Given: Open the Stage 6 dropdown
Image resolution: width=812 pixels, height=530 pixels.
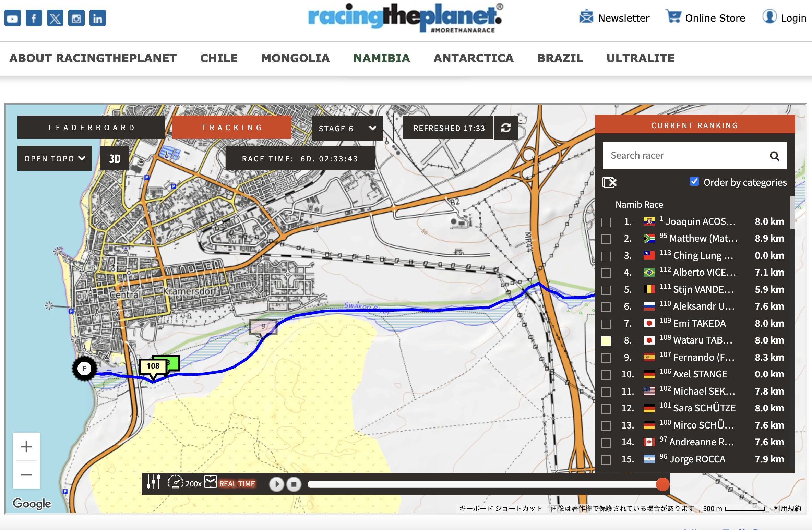Looking at the screenshot, I should tap(347, 128).
